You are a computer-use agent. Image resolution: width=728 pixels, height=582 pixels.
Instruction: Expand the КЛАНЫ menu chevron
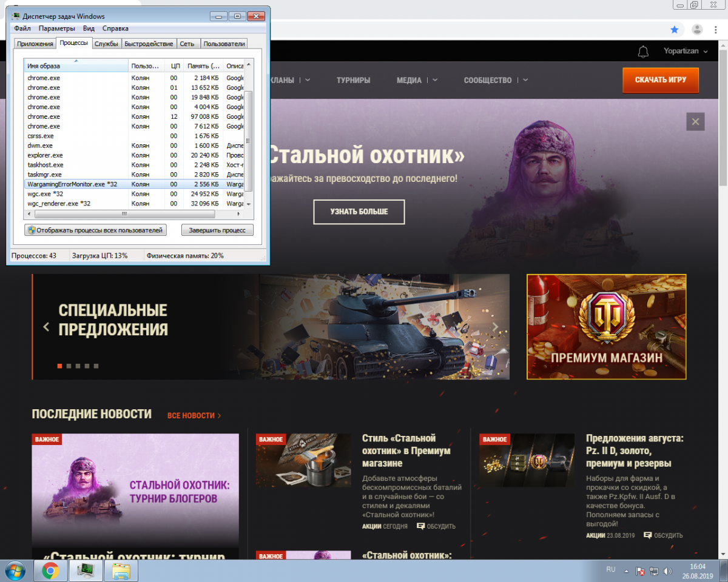[x=308, y=80]
